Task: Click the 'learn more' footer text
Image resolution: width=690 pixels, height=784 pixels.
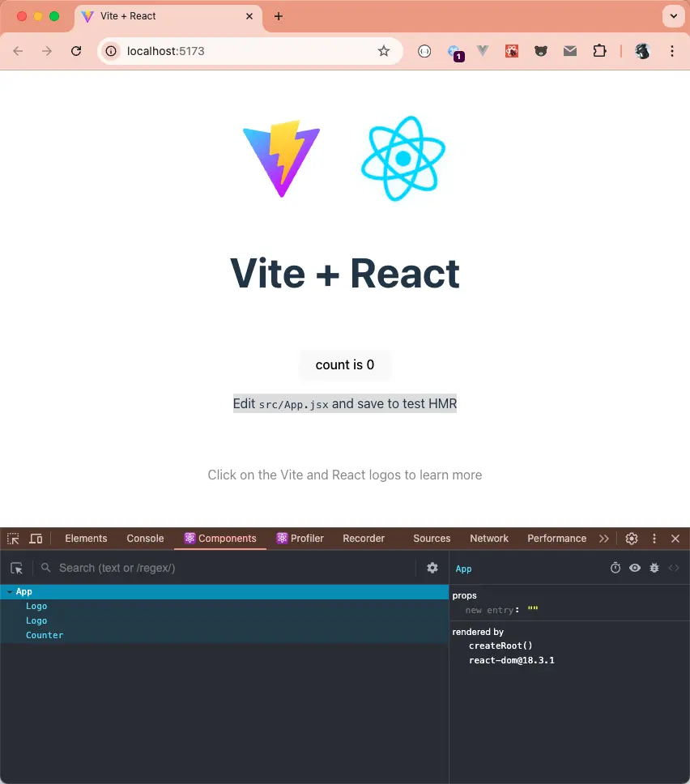Action: coord(450,475)
